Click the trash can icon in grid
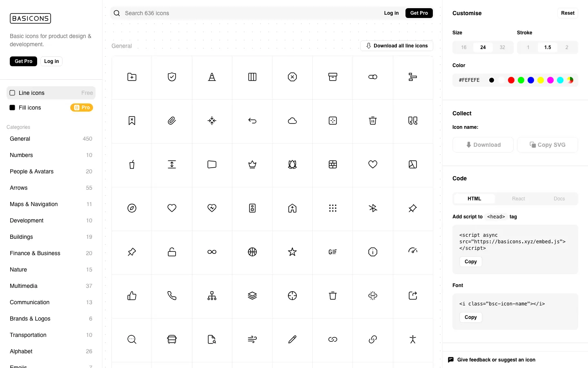This screenshot has width=588, height=368. 373,121
